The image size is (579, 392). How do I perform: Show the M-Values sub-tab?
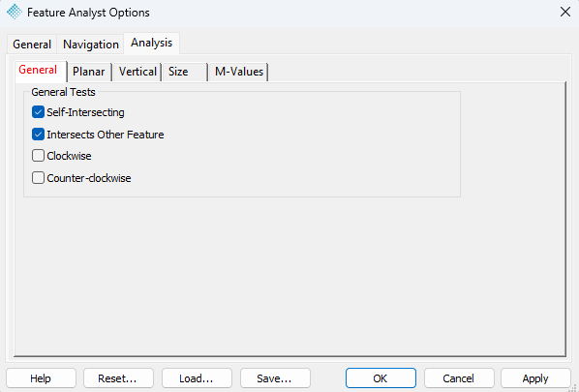point(239,72)
